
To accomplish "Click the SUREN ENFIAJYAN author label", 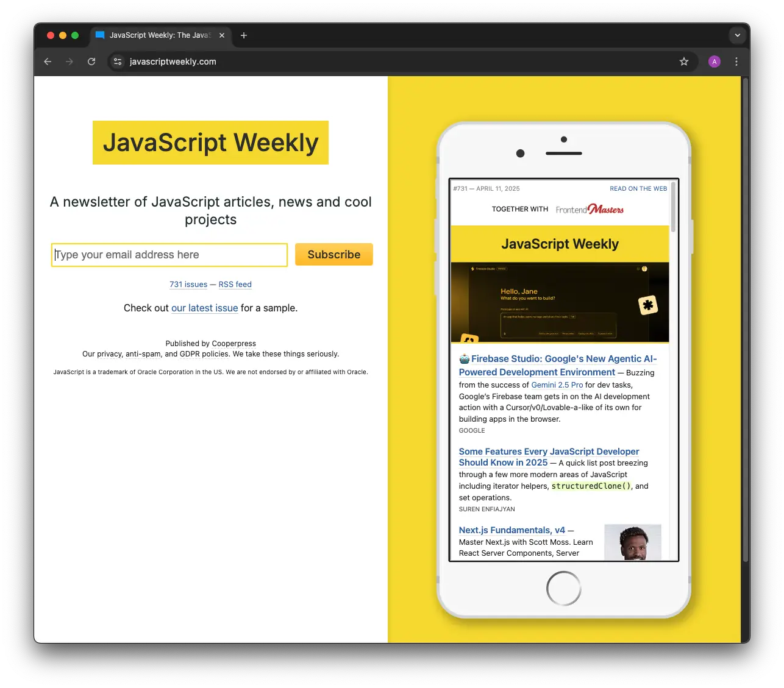I will (486, 509).
